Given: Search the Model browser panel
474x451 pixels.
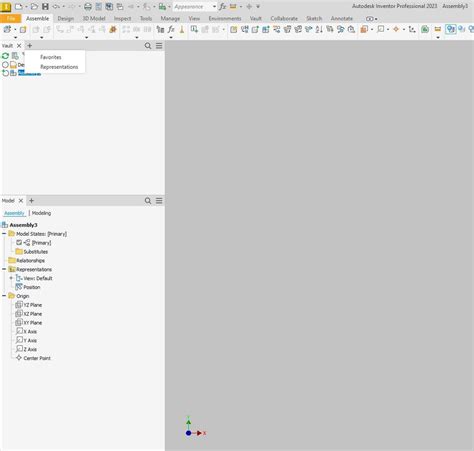Looking at the screenshot, I should (148, 201).
